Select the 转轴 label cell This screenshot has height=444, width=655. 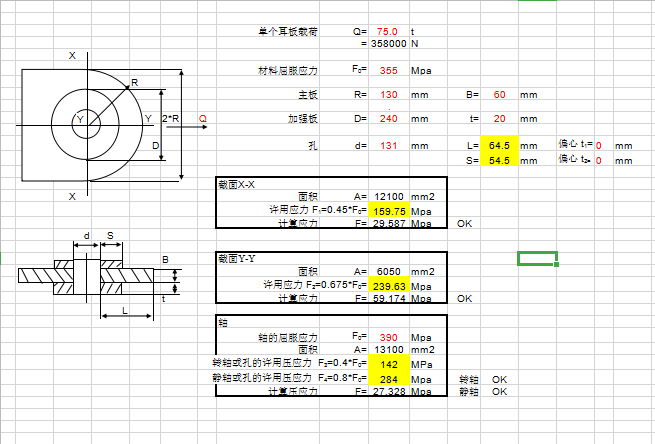coord(469,380)
